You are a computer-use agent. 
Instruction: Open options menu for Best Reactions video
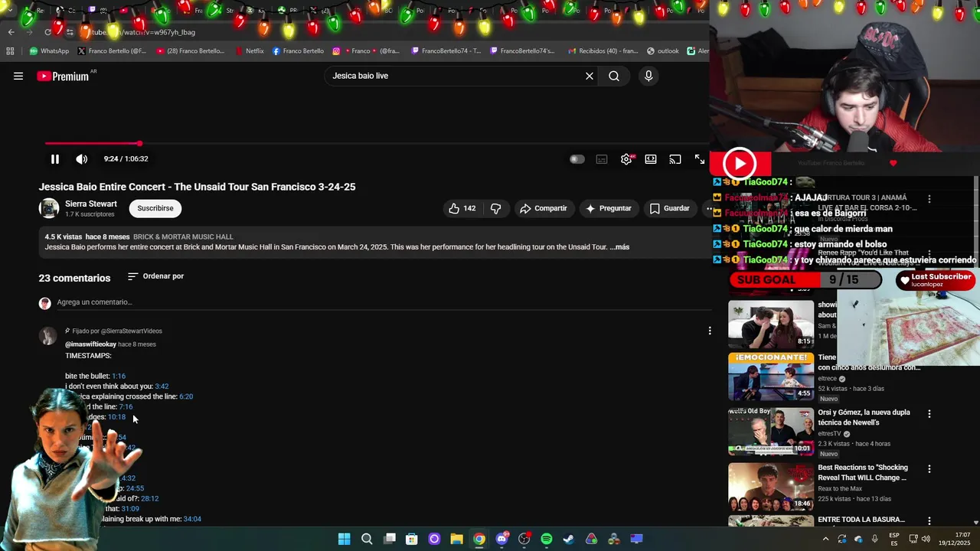(x=929, y=468)
